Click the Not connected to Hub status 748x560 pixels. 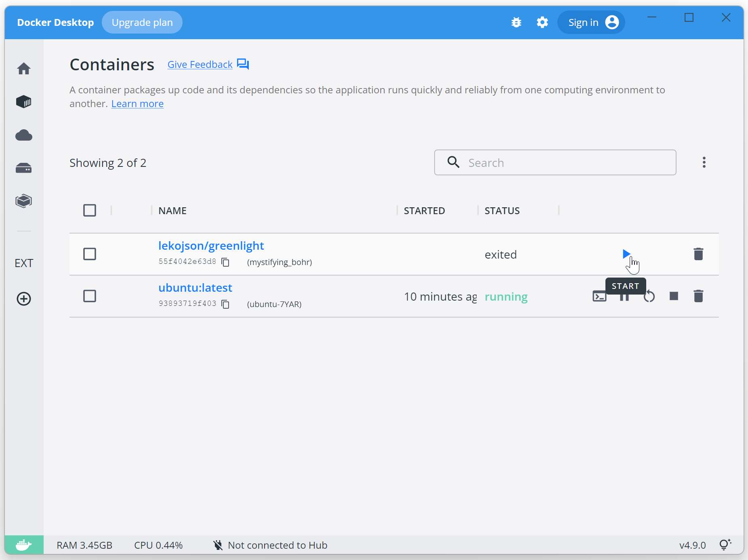point(270,545)
